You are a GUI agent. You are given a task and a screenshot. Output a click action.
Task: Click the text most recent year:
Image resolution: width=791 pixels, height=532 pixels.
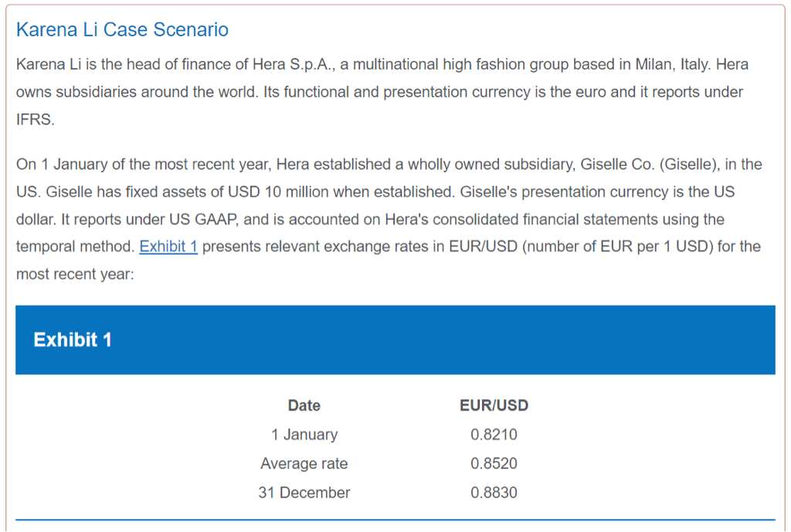pos(75,275)
